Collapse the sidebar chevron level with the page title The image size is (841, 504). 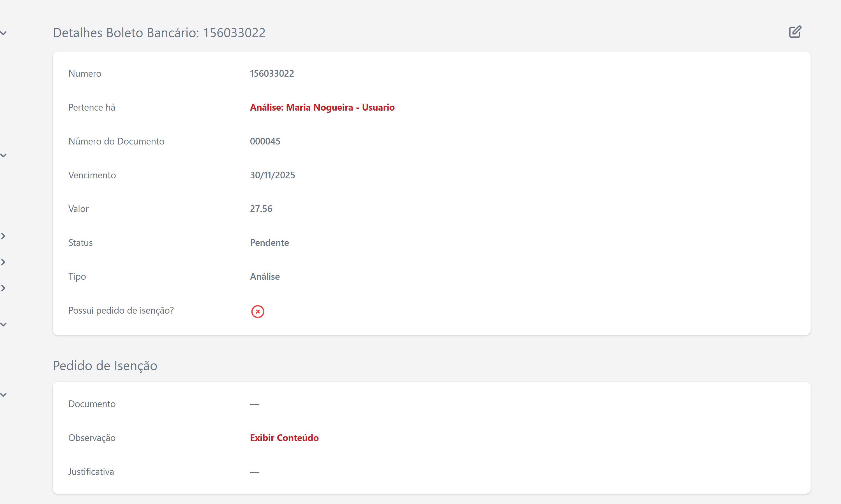click(3, 33)
